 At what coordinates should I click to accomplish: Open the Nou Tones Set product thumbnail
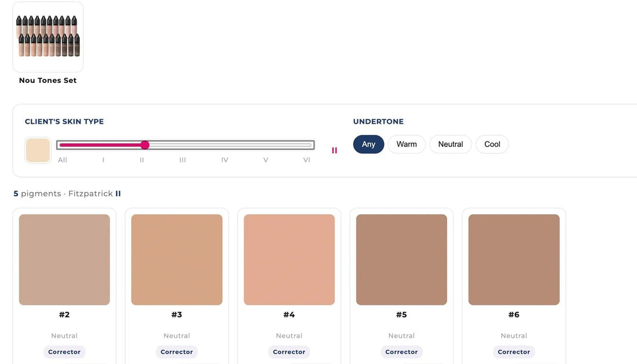point(48,37)
